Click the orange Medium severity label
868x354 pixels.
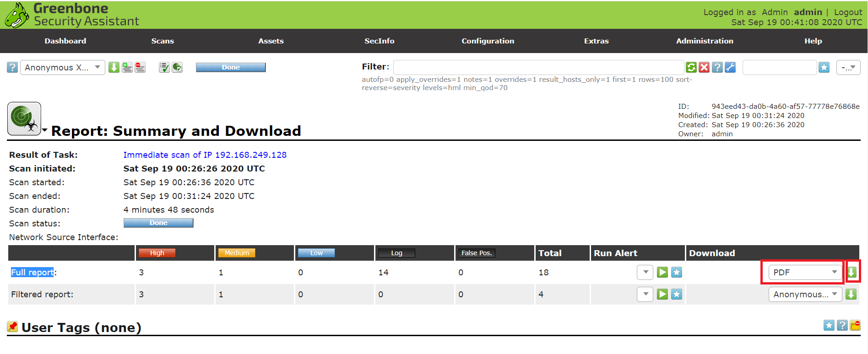237,253
